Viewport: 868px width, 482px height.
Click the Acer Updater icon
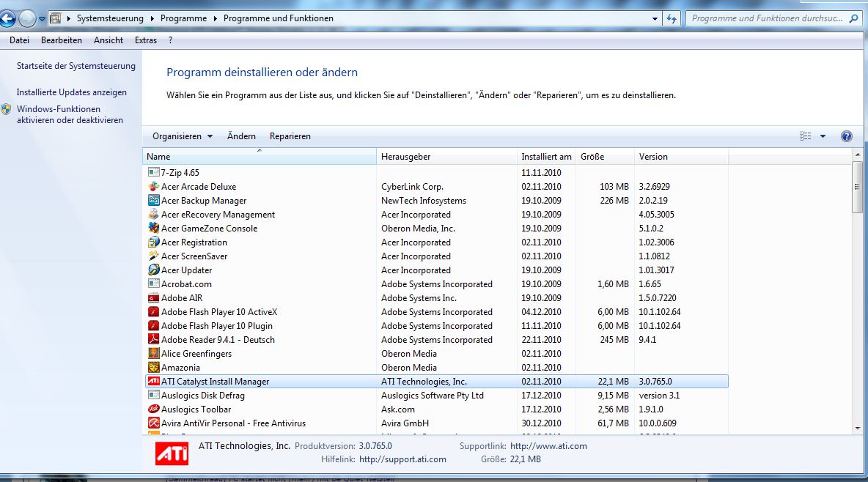pyautogui.click(x=154, y=270)
